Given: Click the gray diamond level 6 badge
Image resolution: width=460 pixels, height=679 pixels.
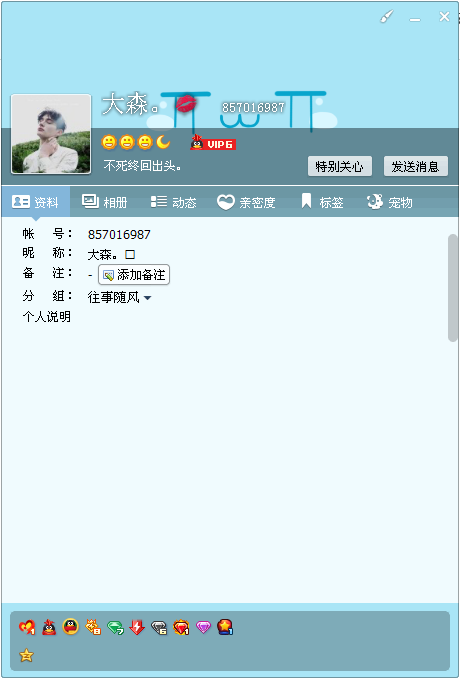Looking at the screenshot, I should tap(159, 627).
